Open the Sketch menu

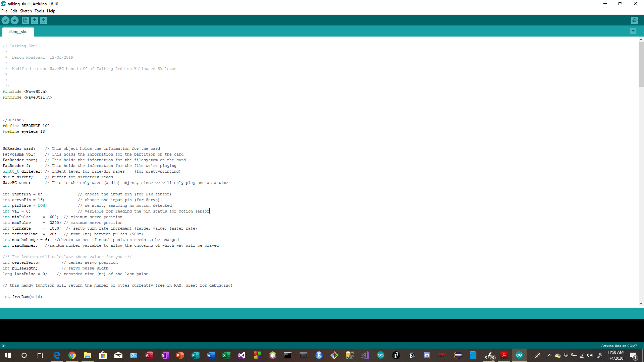click(26, 11)
